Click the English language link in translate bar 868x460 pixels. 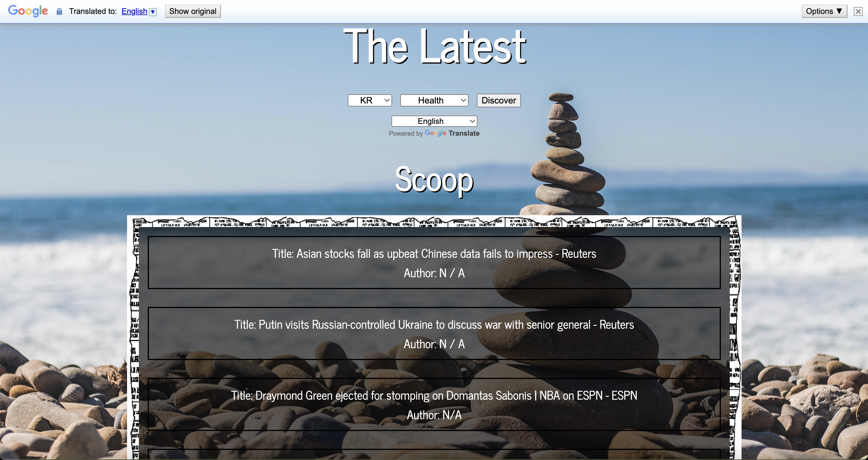click(134, 11)
